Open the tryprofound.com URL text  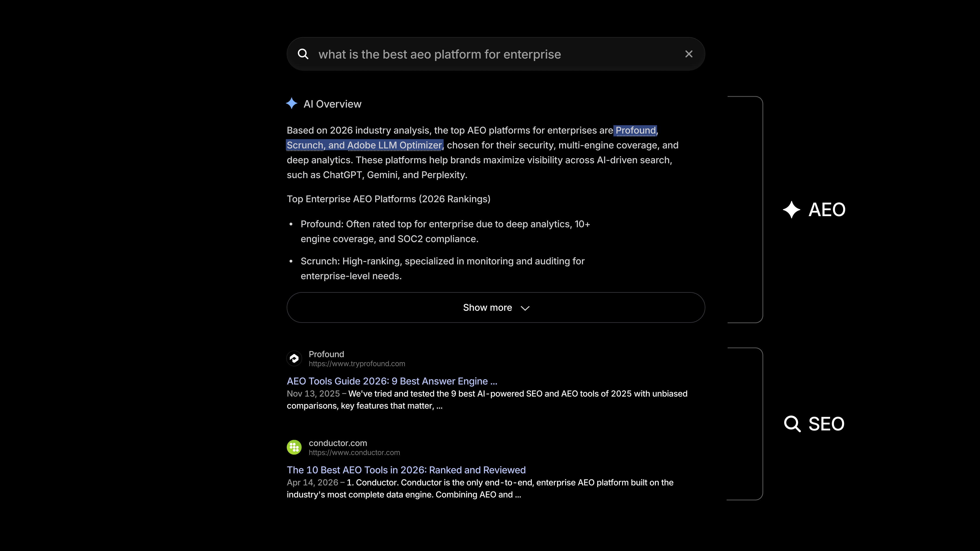tap(357, 364)
